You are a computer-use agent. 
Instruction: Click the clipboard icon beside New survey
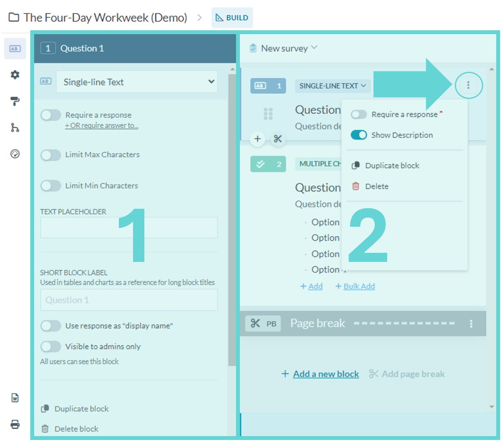pos(253,48)
